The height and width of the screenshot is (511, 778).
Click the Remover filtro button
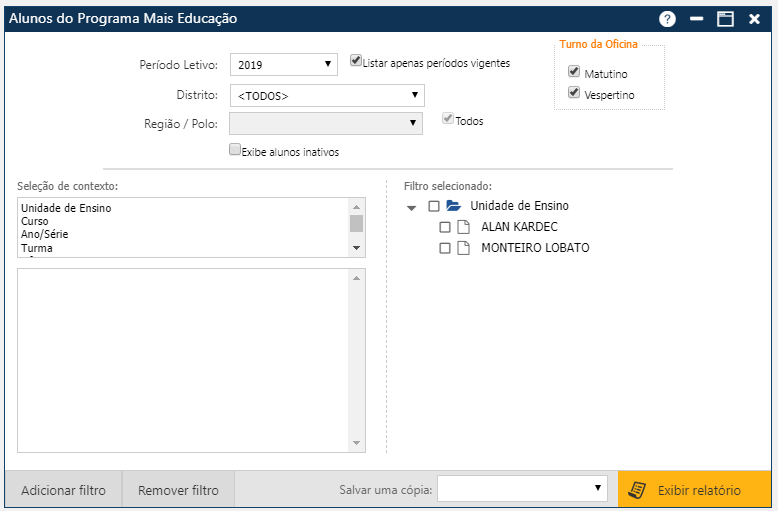coord(178,490)
